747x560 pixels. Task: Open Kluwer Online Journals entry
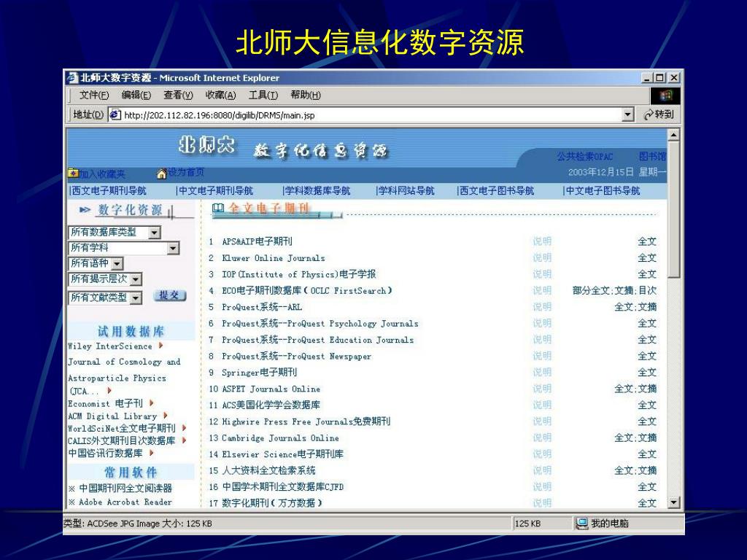coord(274,258)
